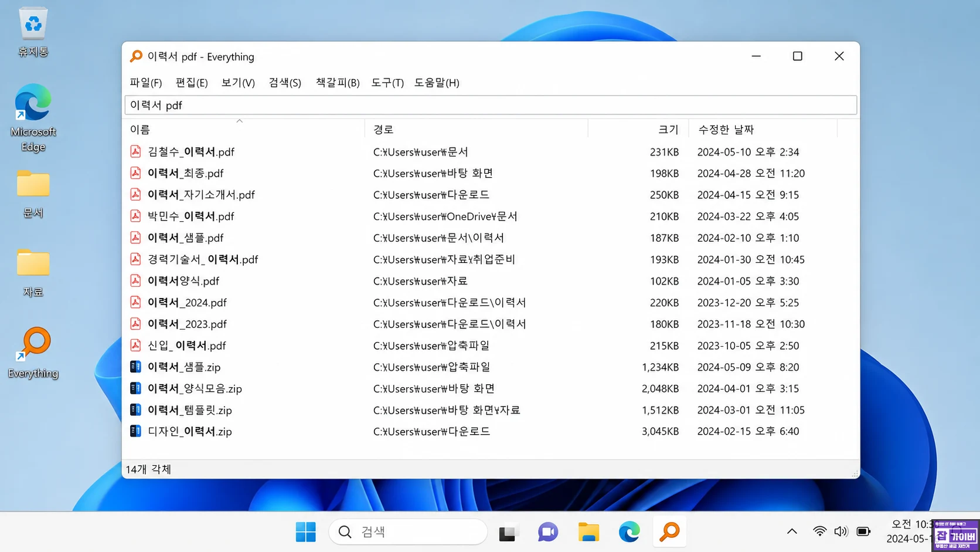980x552 pixels.
Task: Click PDF icon of 이력서_최종.pdf
Action: click(x=135, y=173)
